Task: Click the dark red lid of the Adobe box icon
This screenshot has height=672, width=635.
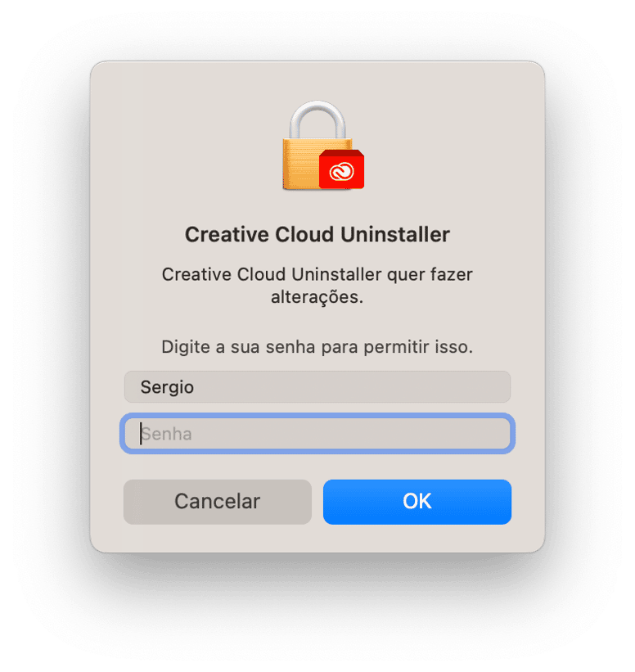Action: coord(341,153)
